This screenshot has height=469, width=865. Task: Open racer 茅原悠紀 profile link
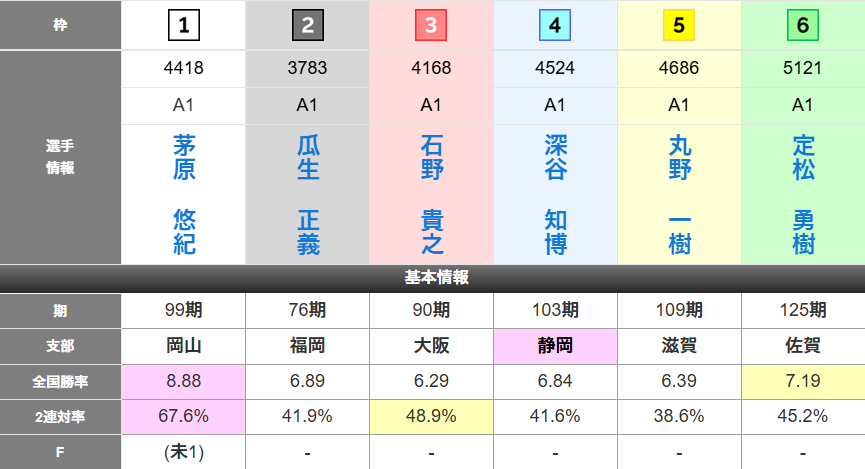pos(184,195)
